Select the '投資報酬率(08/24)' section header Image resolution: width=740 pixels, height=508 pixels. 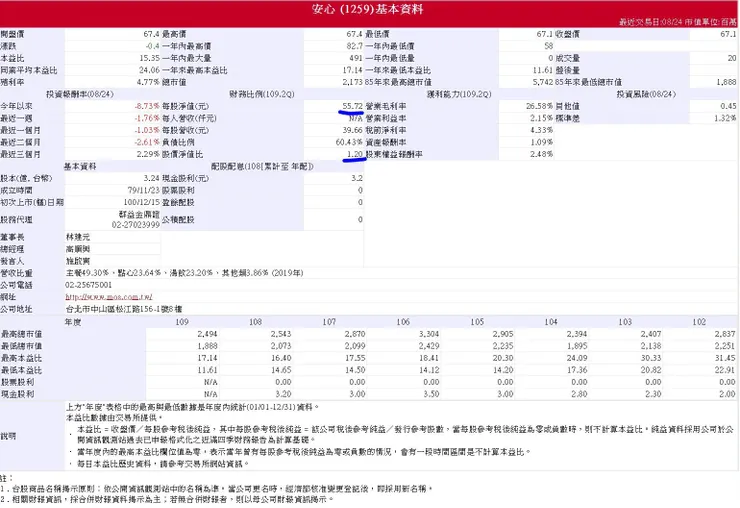click(80, 94)
